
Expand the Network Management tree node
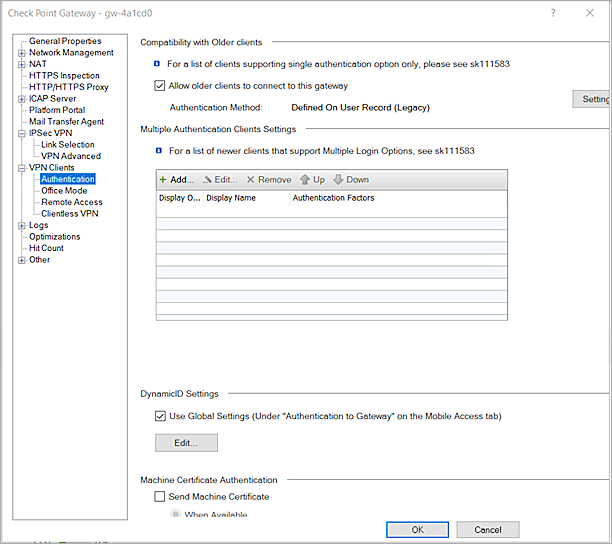point(22,53)
